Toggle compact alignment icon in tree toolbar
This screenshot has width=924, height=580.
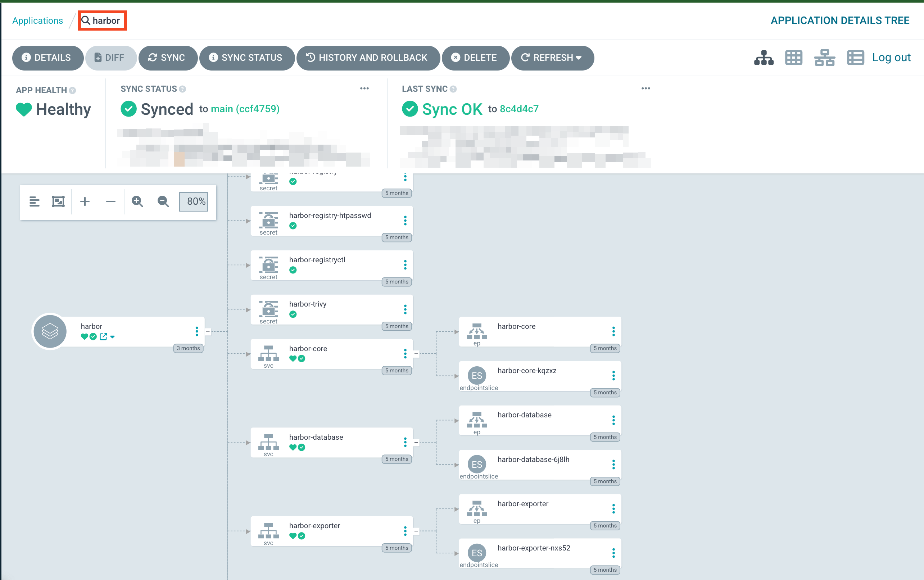click(x=35, y=201)
